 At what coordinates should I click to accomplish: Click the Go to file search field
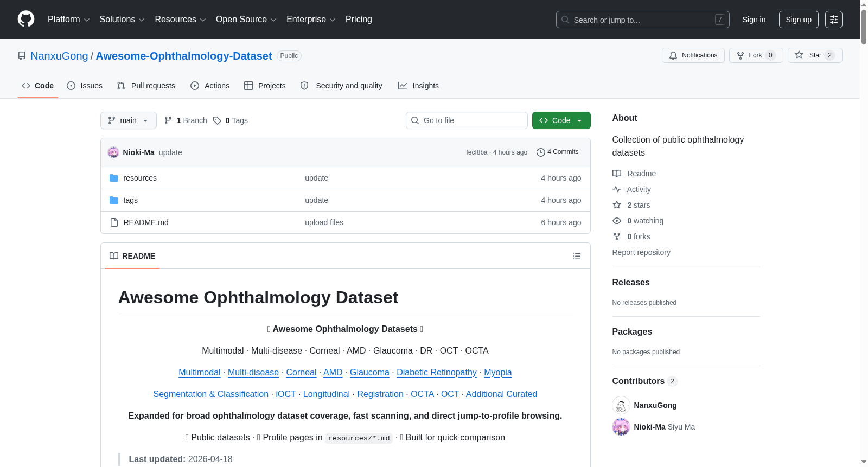point(467,120)
